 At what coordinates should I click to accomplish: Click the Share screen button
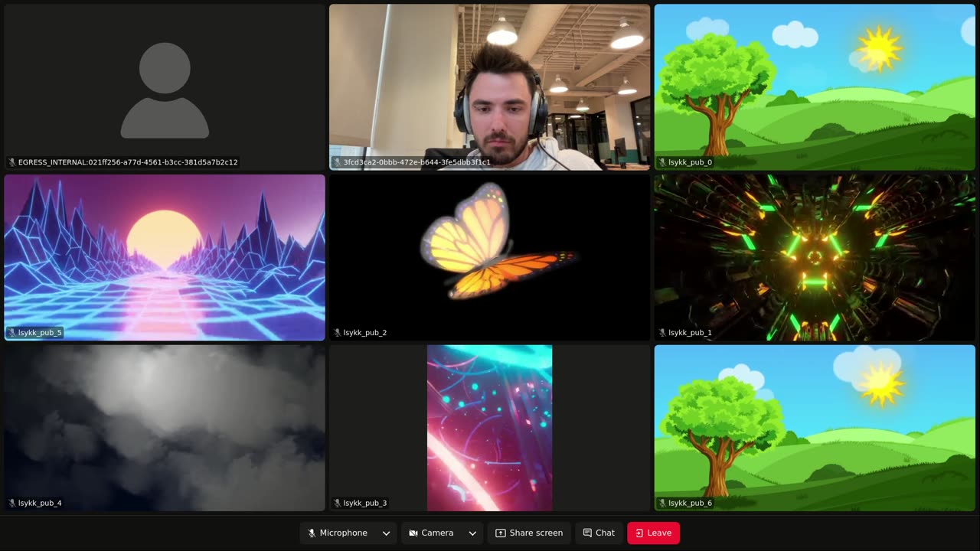[529, 533]
